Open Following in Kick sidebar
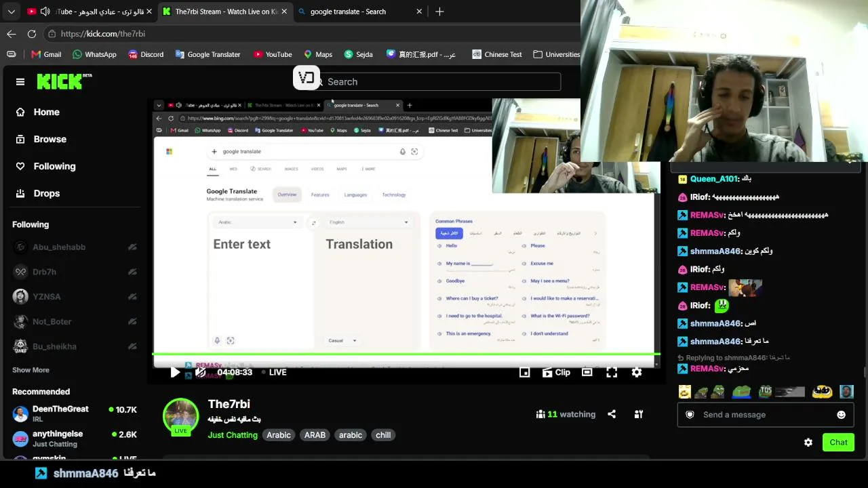Viewport: 868px width, 488px height. [45, 166]
